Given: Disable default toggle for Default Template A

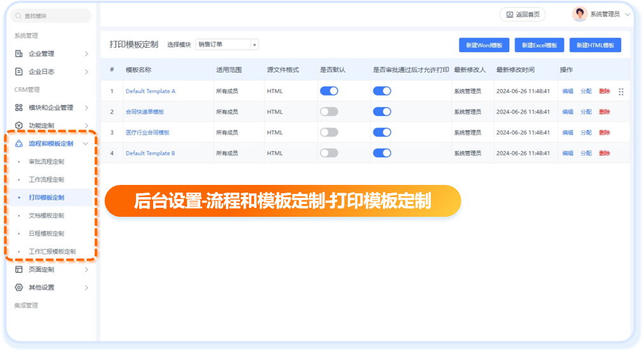Looking at the screenshot, I should [329, 91].
